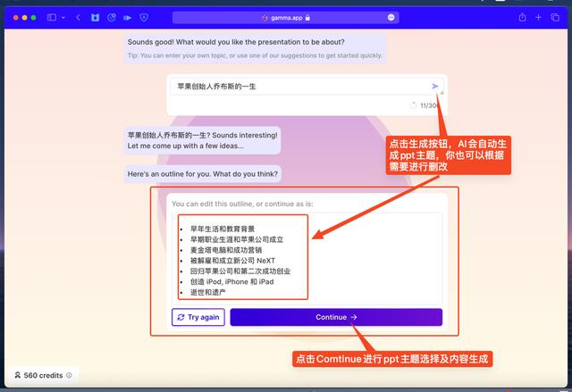Open the page options ellipsis in address bar
Image resolution: width=572 pixels, height=392 pixels.
click(x=391, y=18)
